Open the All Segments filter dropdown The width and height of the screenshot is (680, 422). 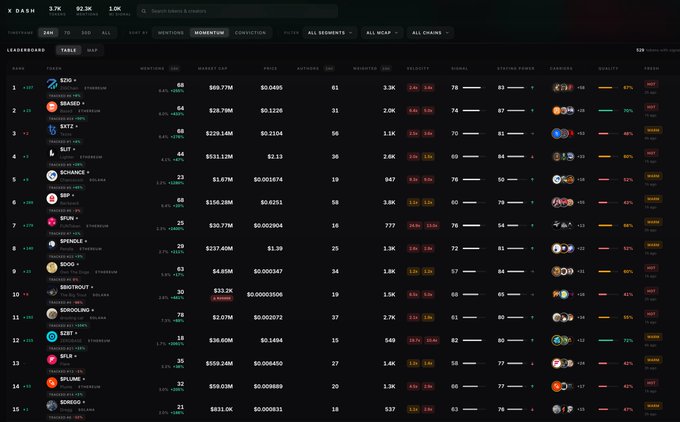pyautogui.click(x=330, y=33)
